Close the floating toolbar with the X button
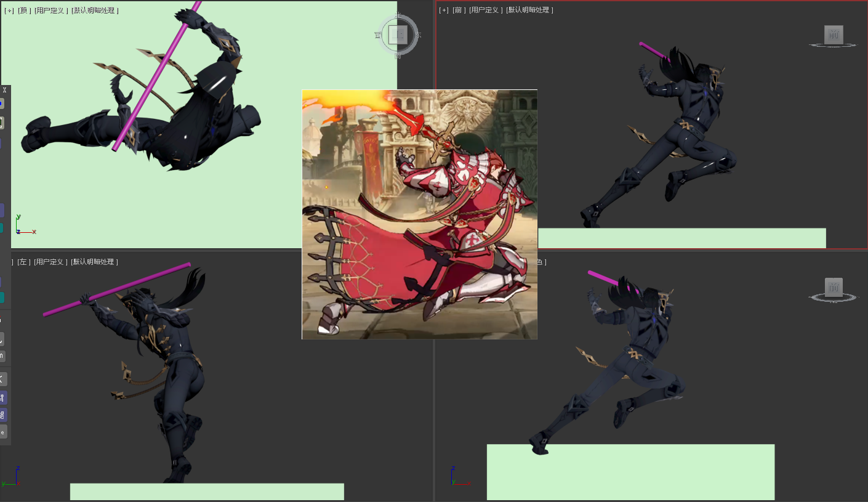The image size is (868, 502). click(5, 90)
